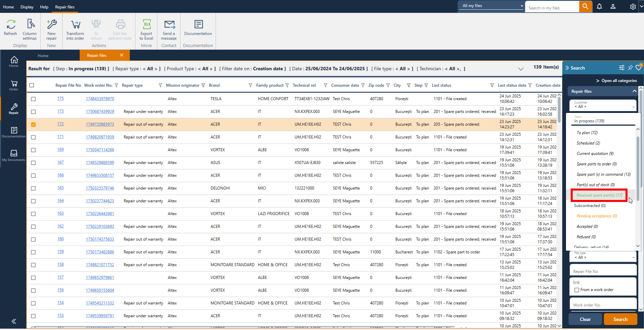Select Received spare part(s) (17) step
This screenshot has width=644, height=330.
click(599, 195)
